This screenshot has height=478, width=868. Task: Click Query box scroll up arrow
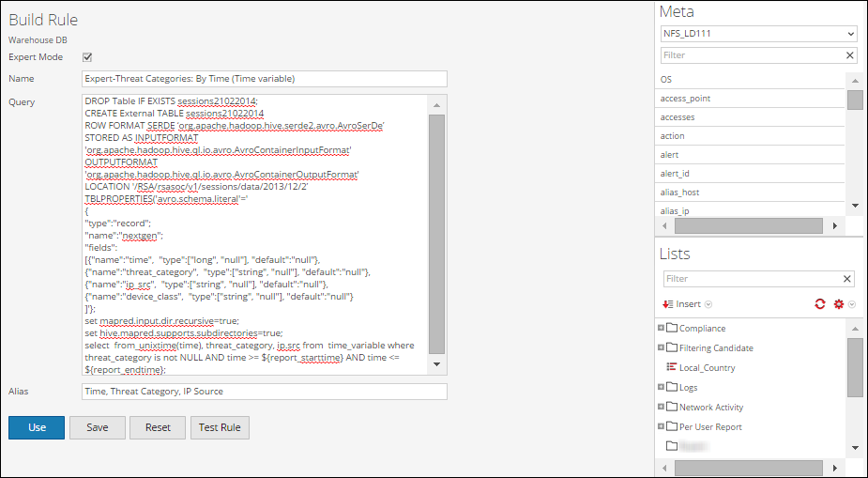[436, 105]
